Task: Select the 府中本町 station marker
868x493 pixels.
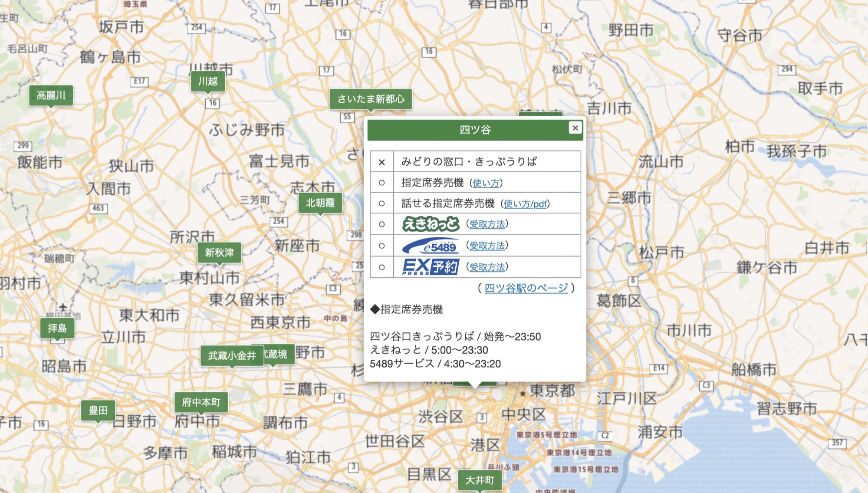Action: pyautogui.click(x=201, y=402)
